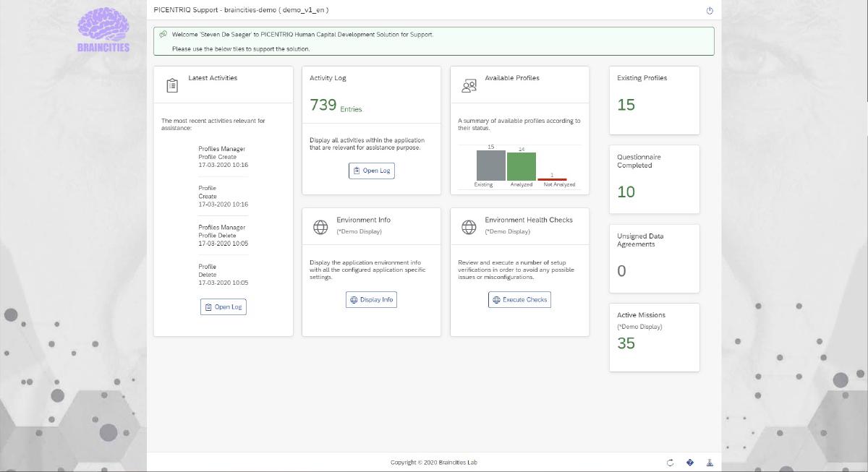Image resolution: width=868 pixels, height=472 pixels.
Task: Open Log under Latest Activities list
Action: coord(223,307)
